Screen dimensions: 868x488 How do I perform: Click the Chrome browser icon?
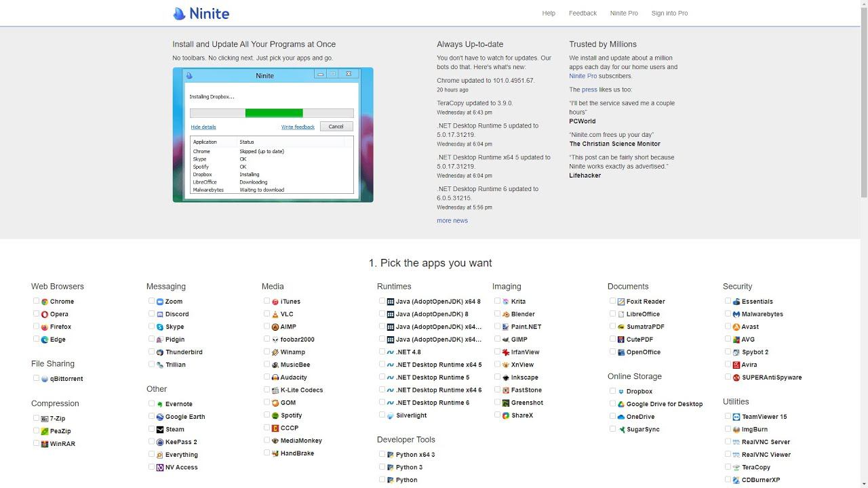(45, 302)
